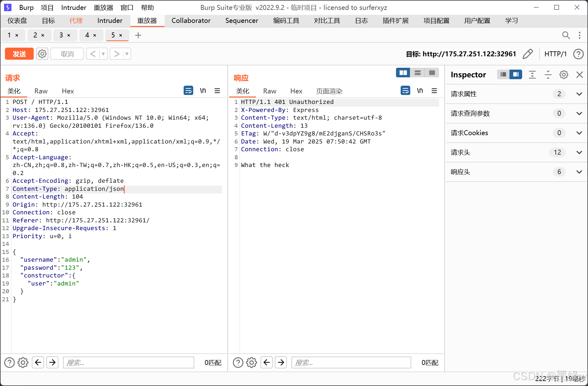The width and height of the screenshot is (588, 386).
Task: Click the Burp Suite lightning logo icon
Action: pos(8,7)
